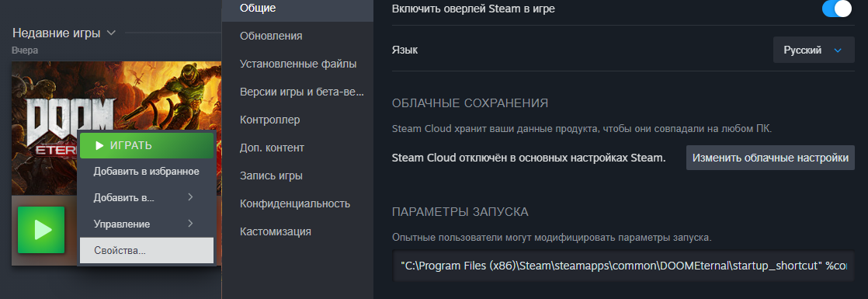
Task: Expand the Добавить в... submenu arrow
Action: point(190,197)
